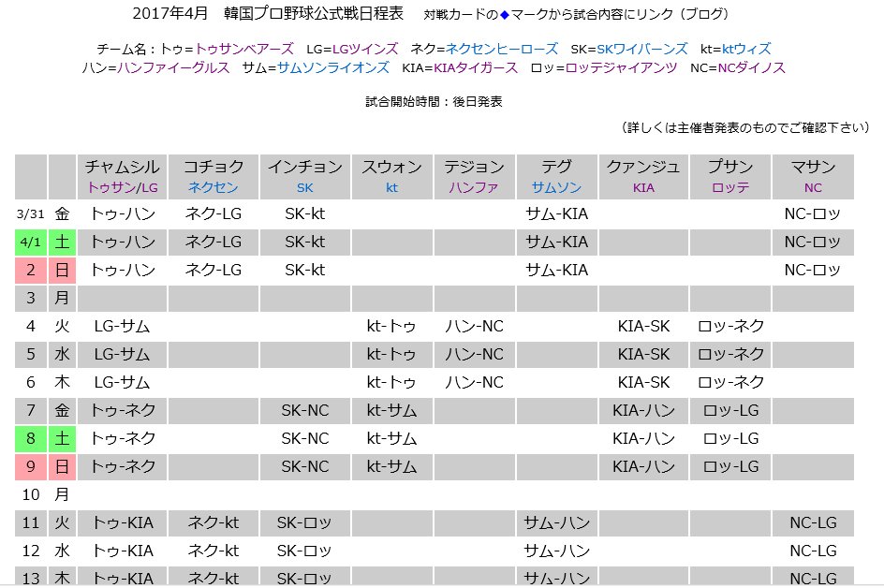Click kt-トゥ in the April 5 row
Viewport: 884px width, 588px height.
(391, 355)
